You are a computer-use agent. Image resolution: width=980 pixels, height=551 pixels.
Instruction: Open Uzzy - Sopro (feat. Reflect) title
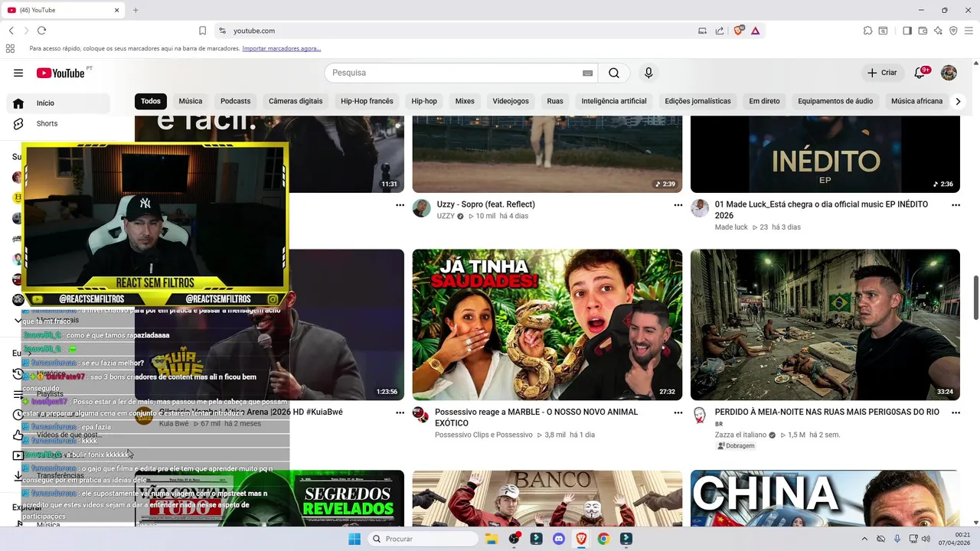tap(486, 204)
